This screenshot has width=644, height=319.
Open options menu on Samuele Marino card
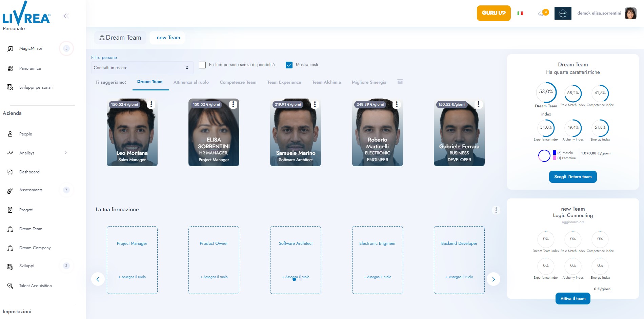(315, 104)
